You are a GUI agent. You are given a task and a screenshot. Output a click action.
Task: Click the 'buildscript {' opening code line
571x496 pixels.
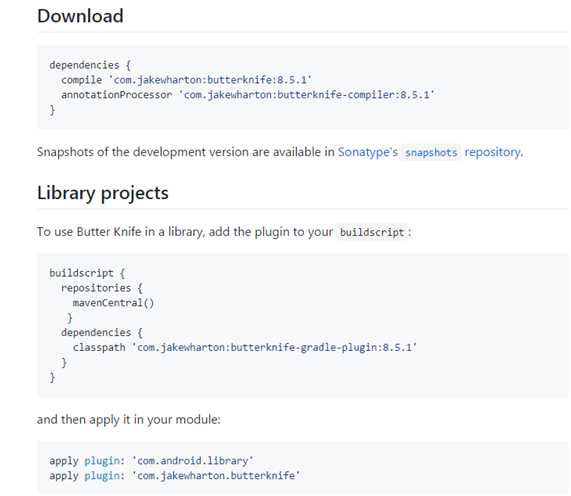87,273
